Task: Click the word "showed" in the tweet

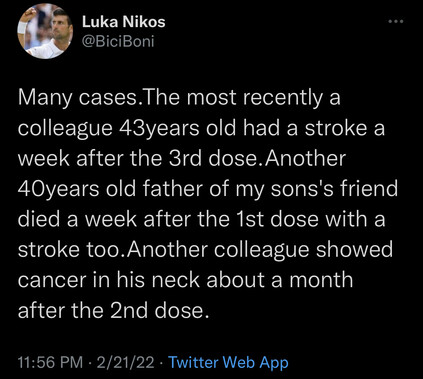Action: [354, 250]
